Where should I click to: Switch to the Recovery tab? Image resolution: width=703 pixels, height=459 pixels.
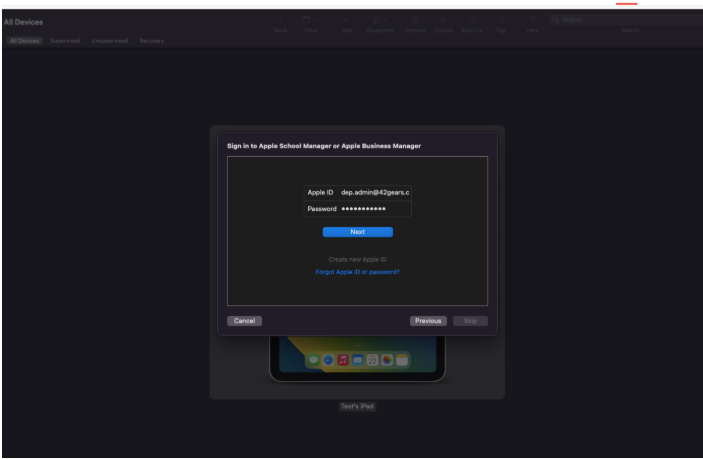pyautogui.click(x=152, y=41)
